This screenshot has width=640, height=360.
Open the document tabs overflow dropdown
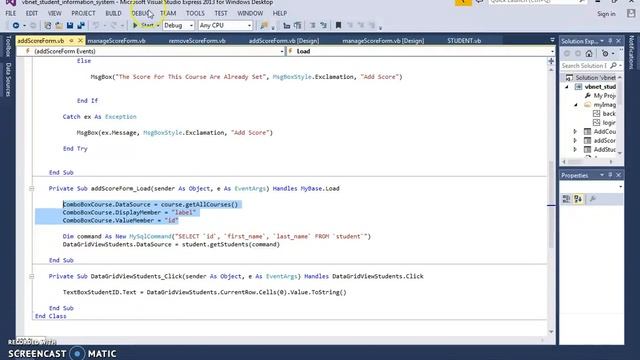(x=552, y=40)
